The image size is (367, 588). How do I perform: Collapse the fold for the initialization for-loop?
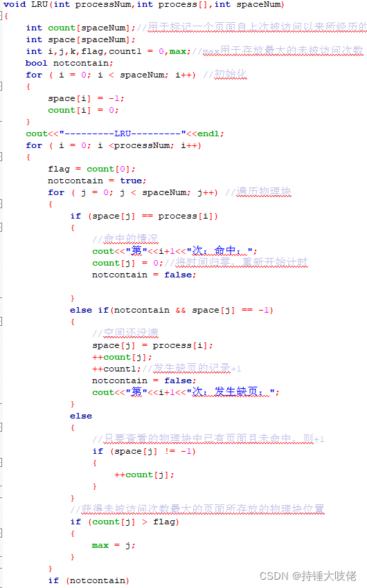[1, 86]
